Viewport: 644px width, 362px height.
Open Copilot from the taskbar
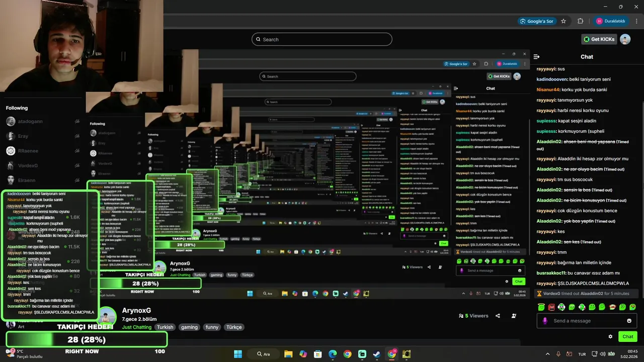point(303,354)
